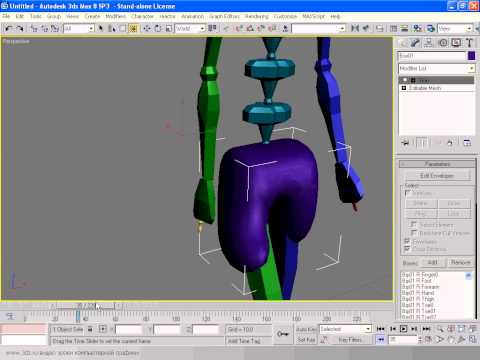Click the Maximize Viewport Toggle icon
Screen dimensions: 480x360
473,340
